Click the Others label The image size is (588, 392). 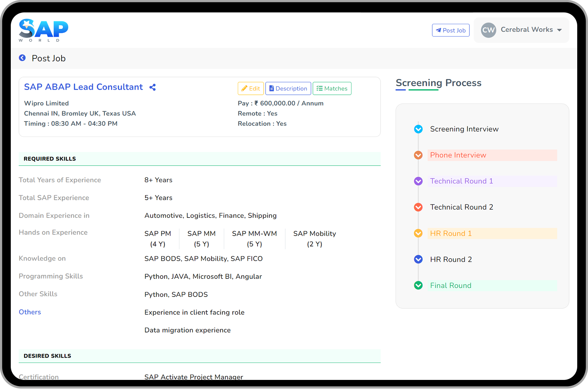point(30,312)
